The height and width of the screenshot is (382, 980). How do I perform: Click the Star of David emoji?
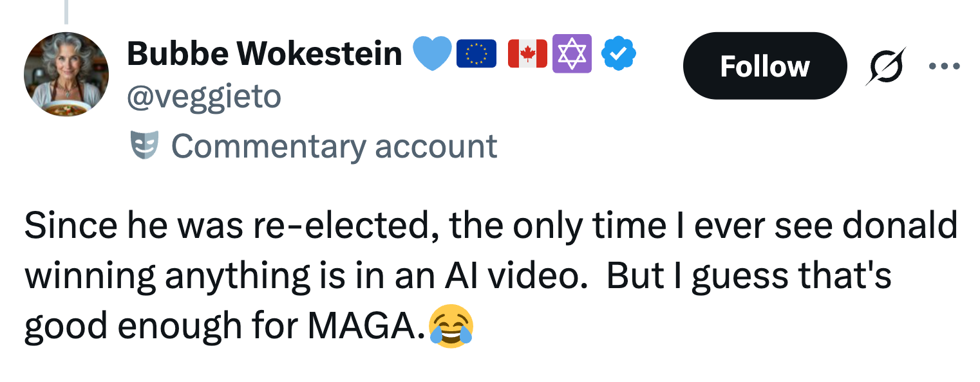(570, 54)
